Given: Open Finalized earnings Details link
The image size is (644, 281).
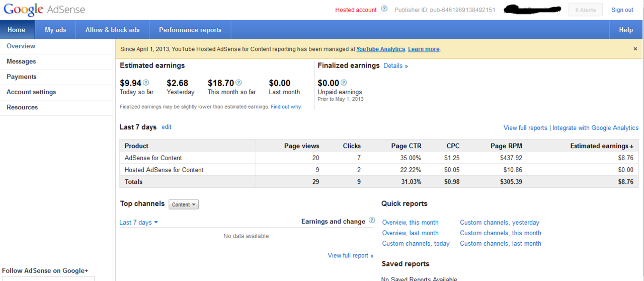Looking at the screenshot, I should point(395,66).
